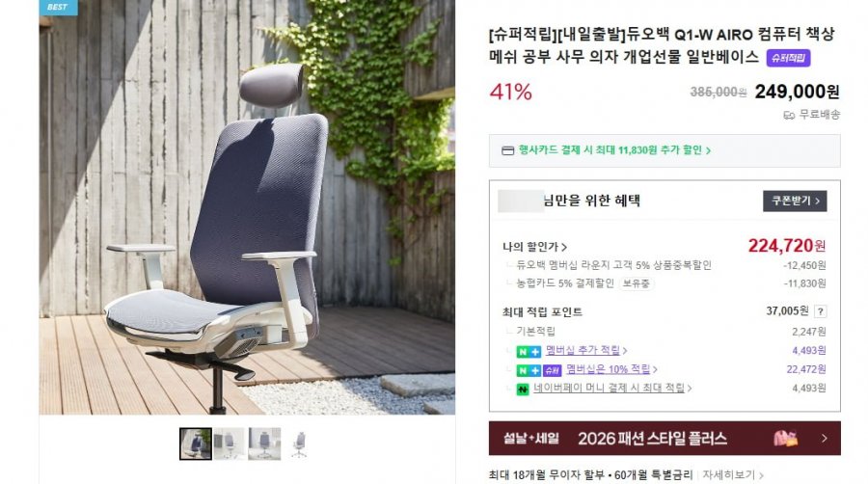Open 멤버십 추가 적립 link
The height and width of the screenshot is (484, 868).
583,350
